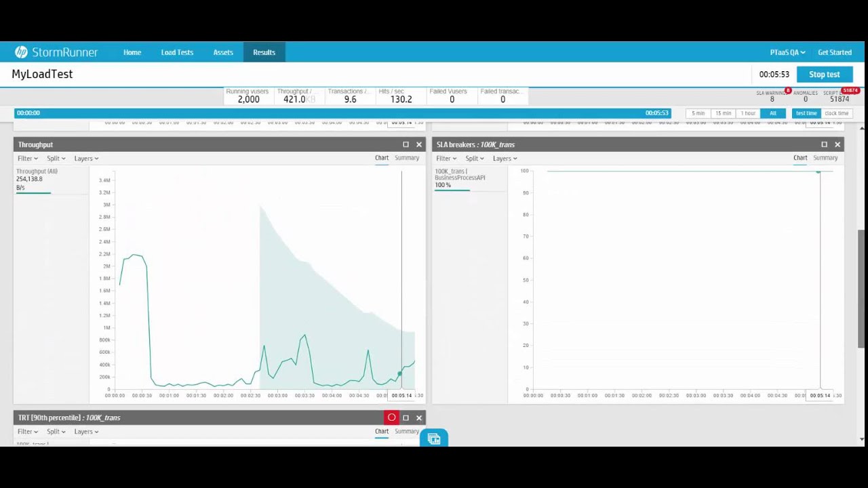Viewport: 868px width, 488px height.
Task: Select Chart tab in Throughput panel
Action: [x=382, y=158]
